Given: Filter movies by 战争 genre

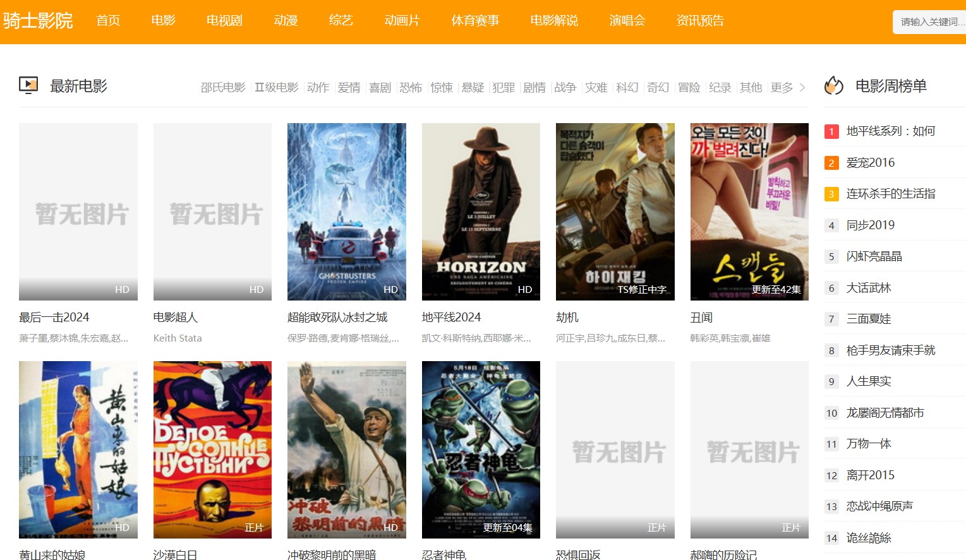Looking at the screenshot, I should pos(565,87).
